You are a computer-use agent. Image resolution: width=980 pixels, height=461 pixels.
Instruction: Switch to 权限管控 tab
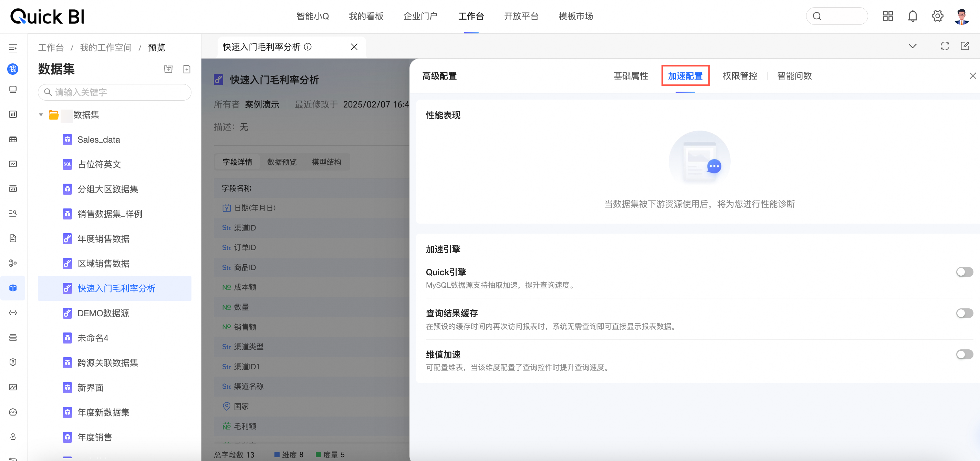tap(740, 76)
